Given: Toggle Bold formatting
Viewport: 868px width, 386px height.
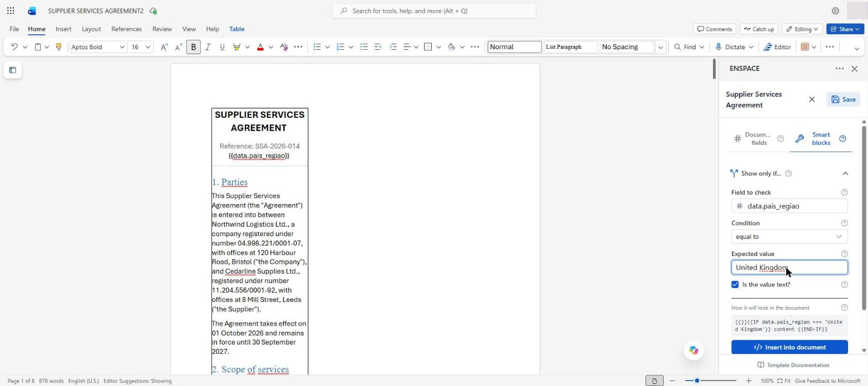Looking at the screenshot, I should coord(193,47).
